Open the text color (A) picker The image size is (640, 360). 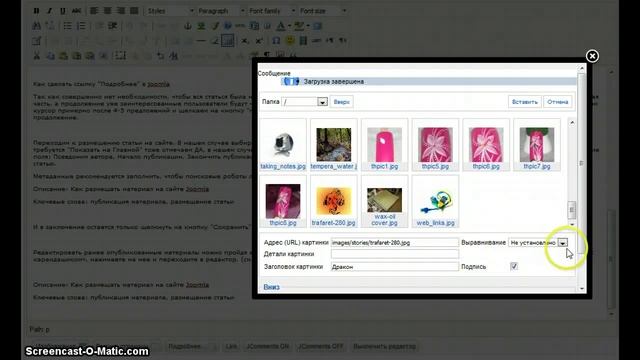(x=280, y=26)
